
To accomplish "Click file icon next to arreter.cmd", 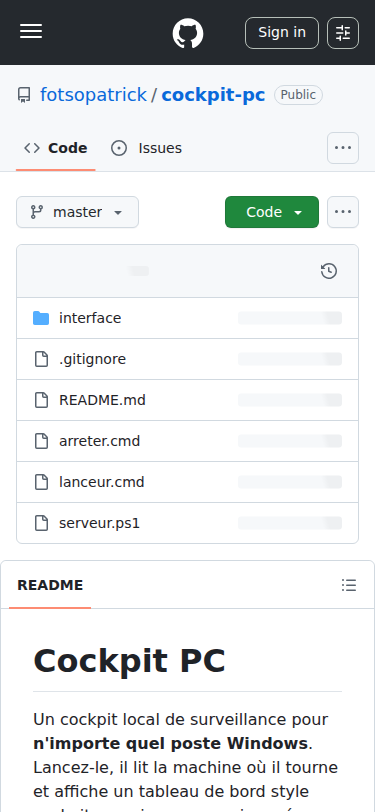I will (x=41, y=441).
